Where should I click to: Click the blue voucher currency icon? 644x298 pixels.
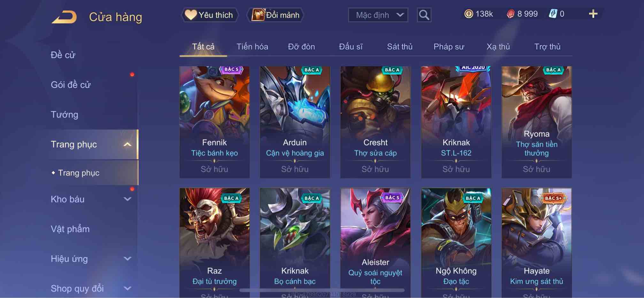click(x=553, y=14)
